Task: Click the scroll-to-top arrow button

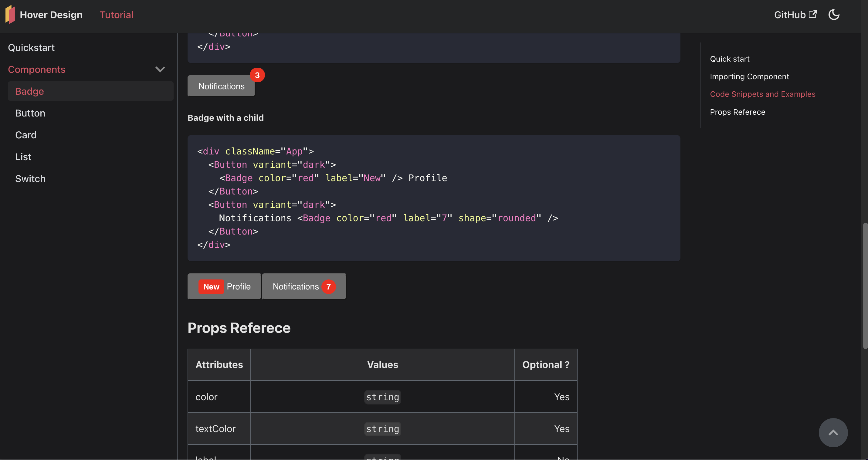Action: [833, 432]
